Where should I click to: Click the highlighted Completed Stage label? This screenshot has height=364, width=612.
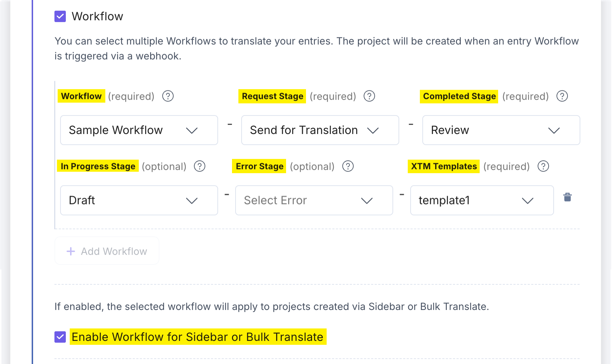click(459, 96)
